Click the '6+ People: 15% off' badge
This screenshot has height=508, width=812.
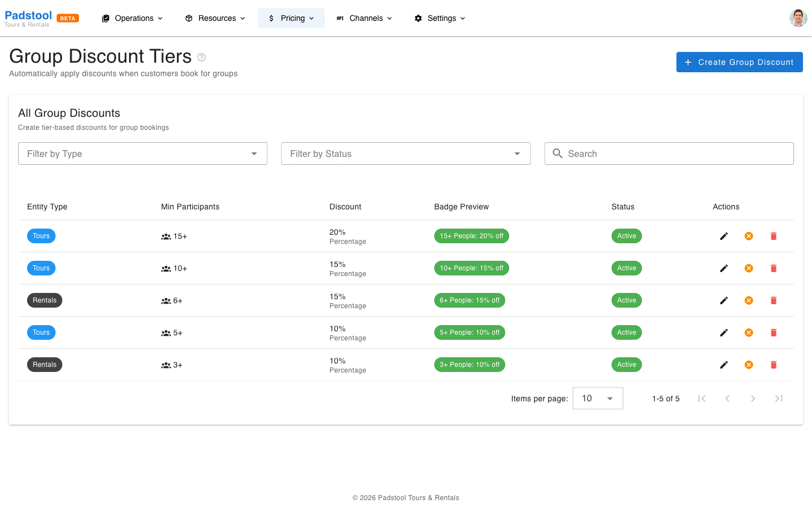point(470,300)
